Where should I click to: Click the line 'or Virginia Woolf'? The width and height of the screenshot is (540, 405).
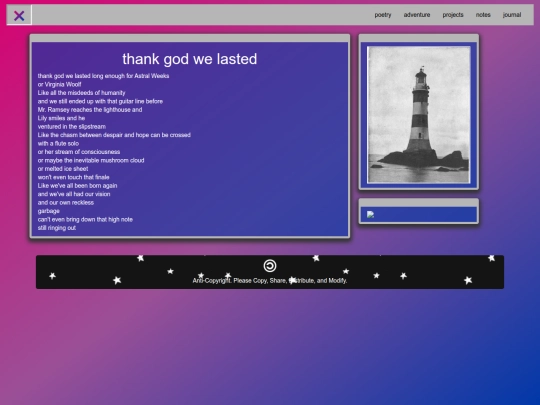(x=60, y=84)
